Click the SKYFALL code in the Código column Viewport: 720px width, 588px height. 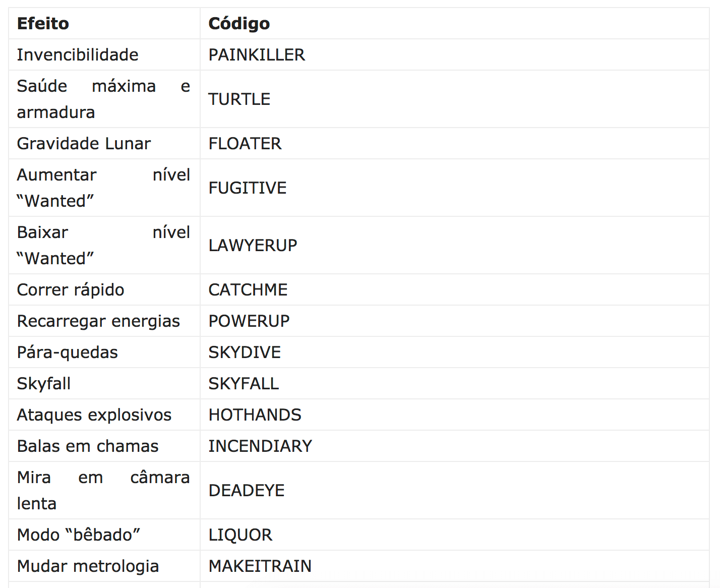[x=244, y=384]
